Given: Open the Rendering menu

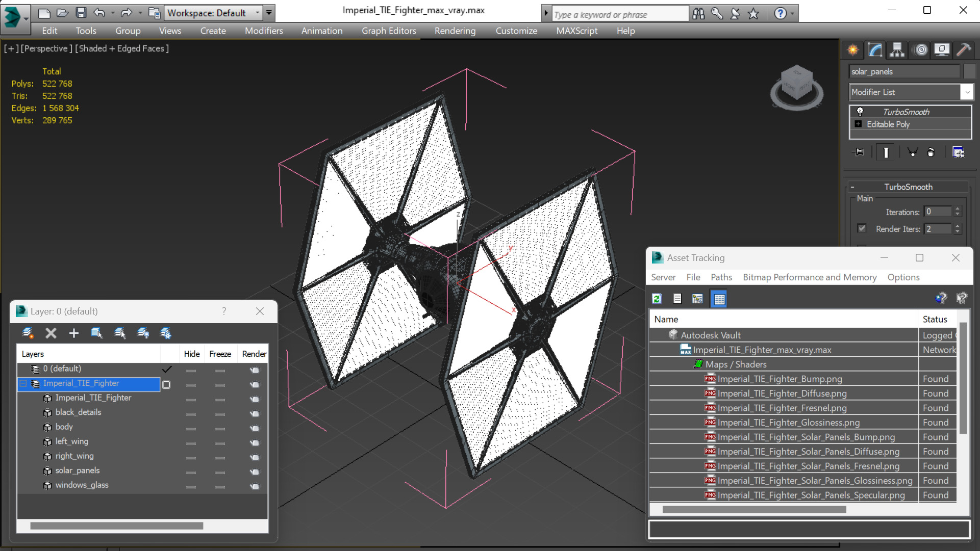Looking at the screenshot, I should click(x=455, y=31).
